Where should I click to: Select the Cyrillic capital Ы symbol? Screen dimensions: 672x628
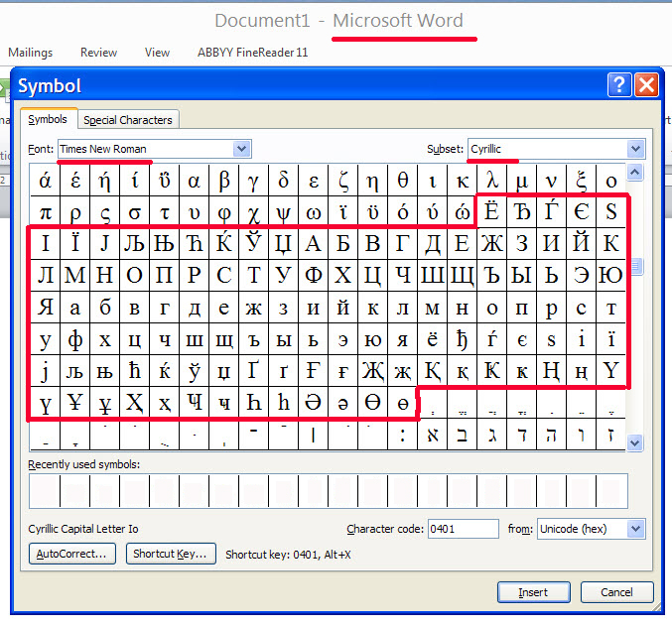[521, 275]
